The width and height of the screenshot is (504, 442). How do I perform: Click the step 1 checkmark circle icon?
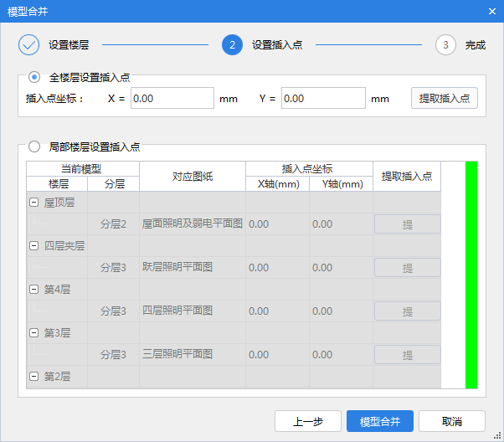[28, 45]
